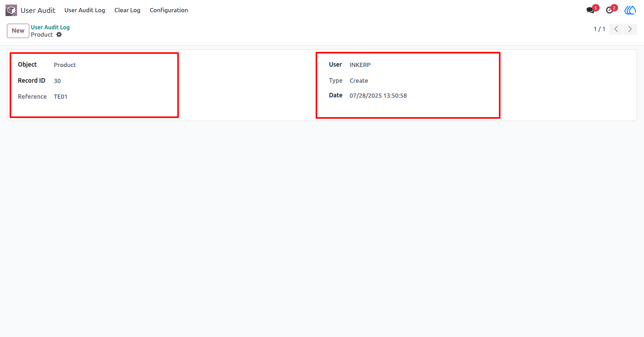Follow the User Audit Log breadcrumb link
The image size is (644, 337).
[50, 27]
